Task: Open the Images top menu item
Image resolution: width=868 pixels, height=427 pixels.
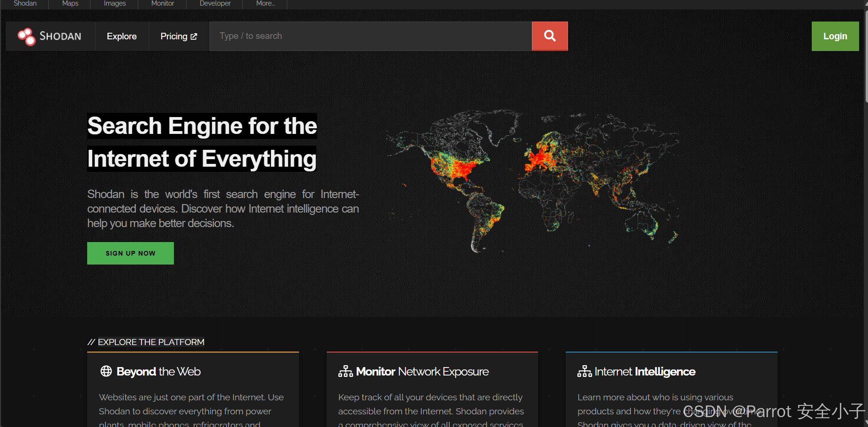Action: tap(115, 3)
